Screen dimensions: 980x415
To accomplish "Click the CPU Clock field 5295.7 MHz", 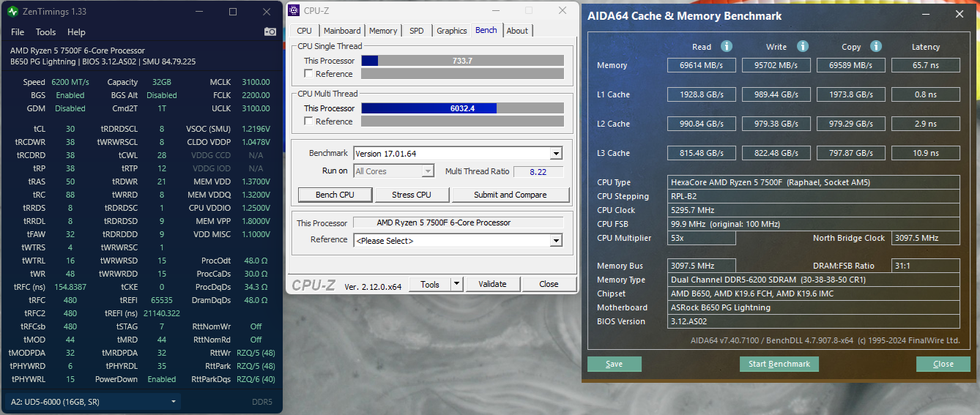I will coord(814,210).
